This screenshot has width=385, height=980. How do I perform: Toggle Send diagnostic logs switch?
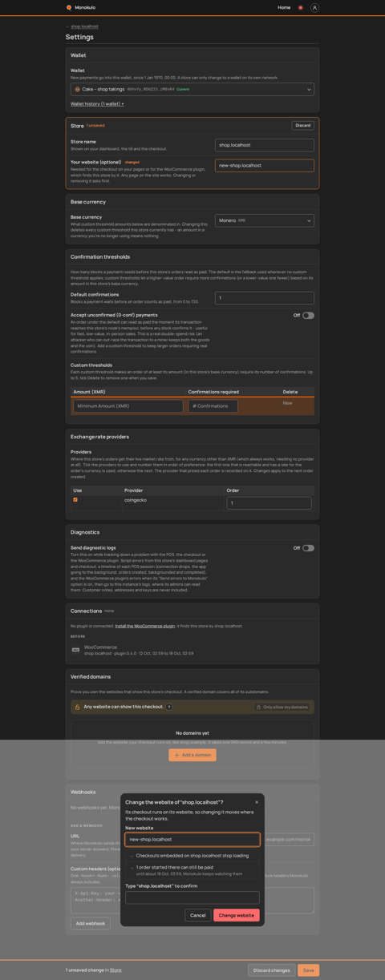coord(308,548)
